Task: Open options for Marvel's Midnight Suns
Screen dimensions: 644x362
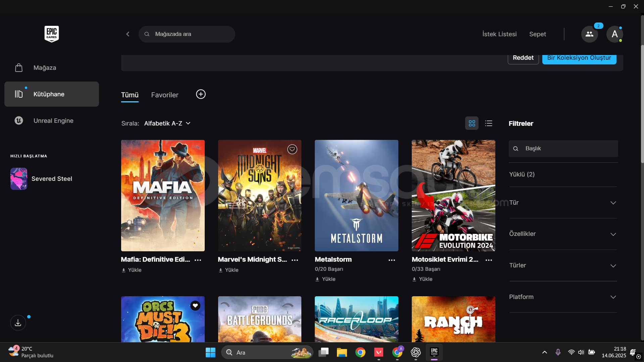Action: [x=295, y=260]
